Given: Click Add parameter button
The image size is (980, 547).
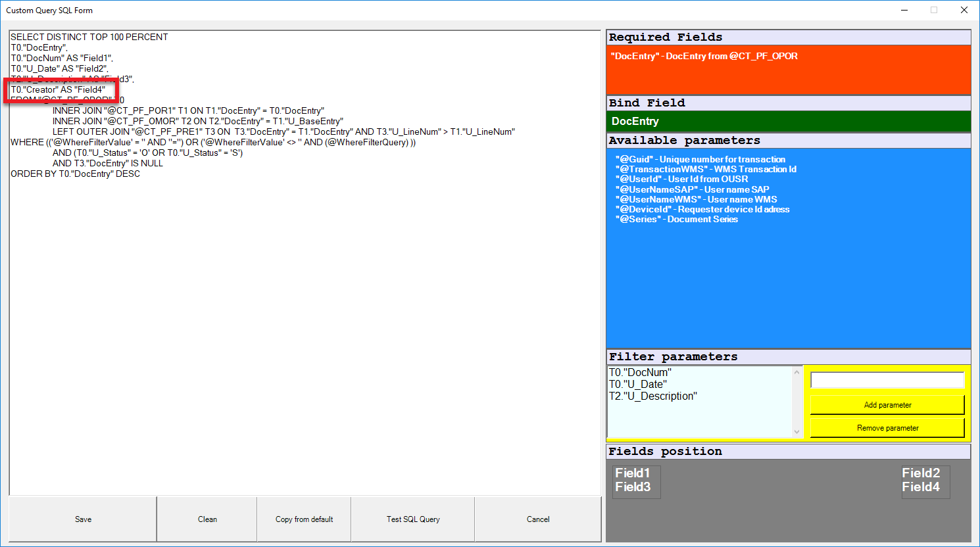Looking at the screenshot, I should tap(887, 405).
